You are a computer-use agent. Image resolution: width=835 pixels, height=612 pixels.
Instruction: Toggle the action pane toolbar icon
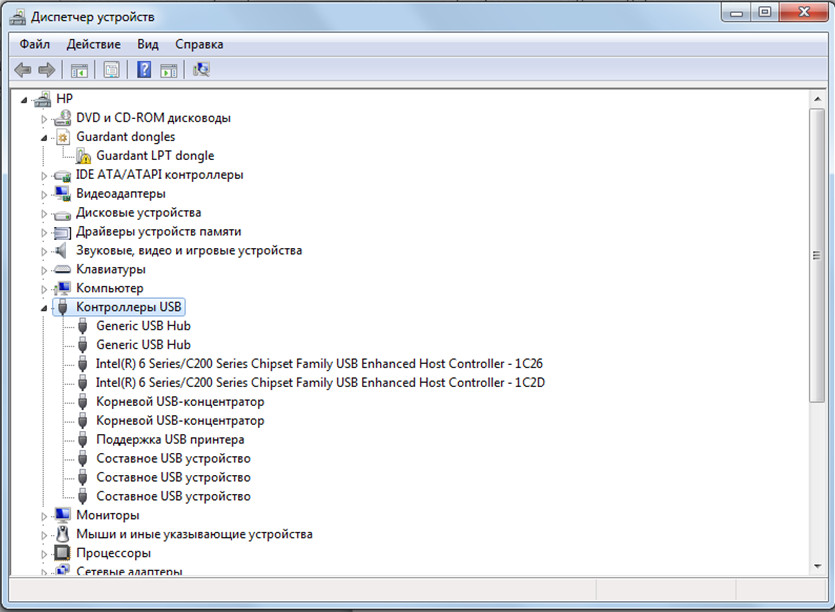(x=169, y=70)
